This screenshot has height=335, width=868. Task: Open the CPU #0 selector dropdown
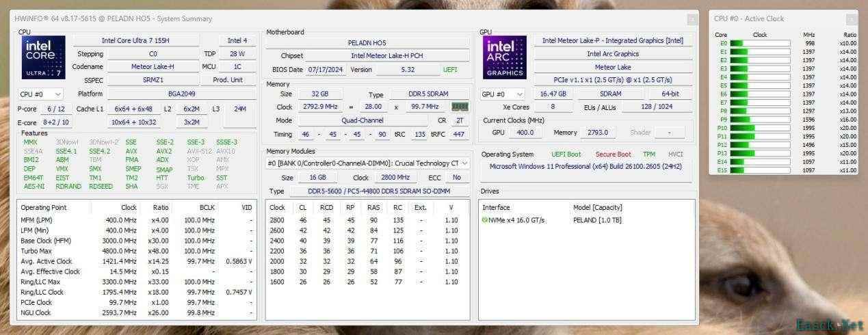pyautogui.click(x=40, y=94)
